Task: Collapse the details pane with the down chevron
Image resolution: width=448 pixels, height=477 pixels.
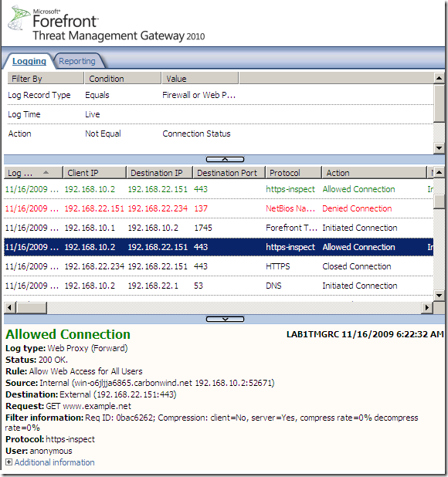Action: point(225,319)
